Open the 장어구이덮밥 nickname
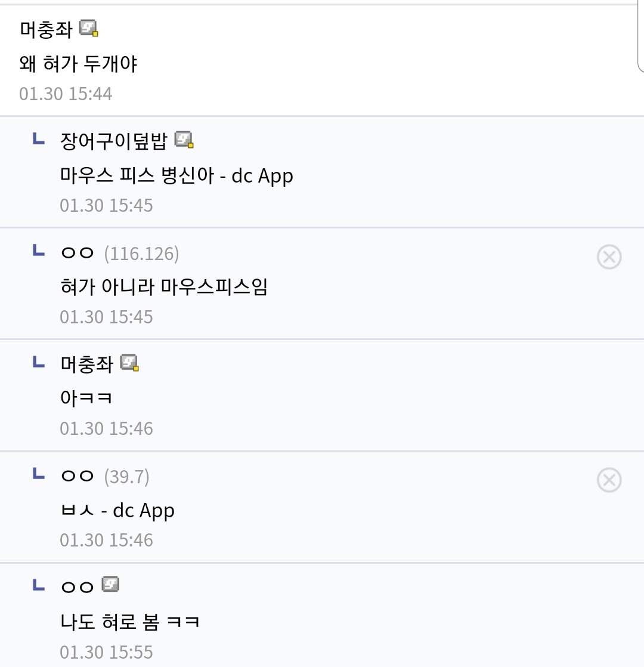Screen dimensions: 644x667 tap(114, 141)
